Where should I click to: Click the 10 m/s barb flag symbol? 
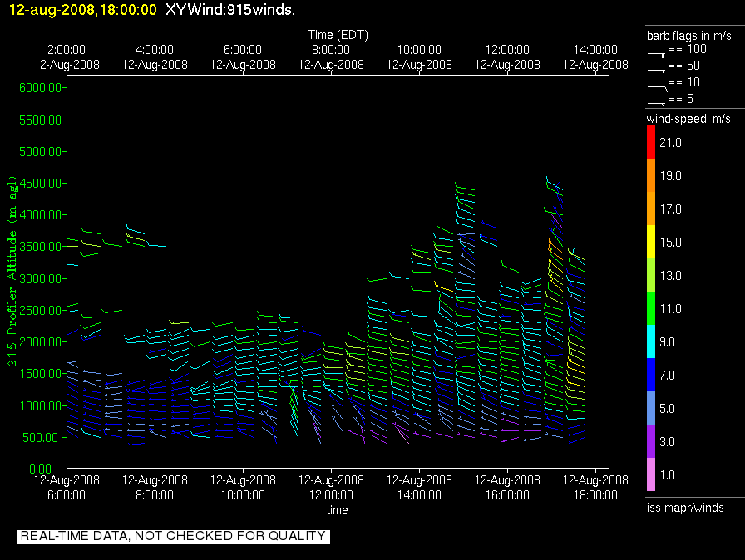[657, 88]
